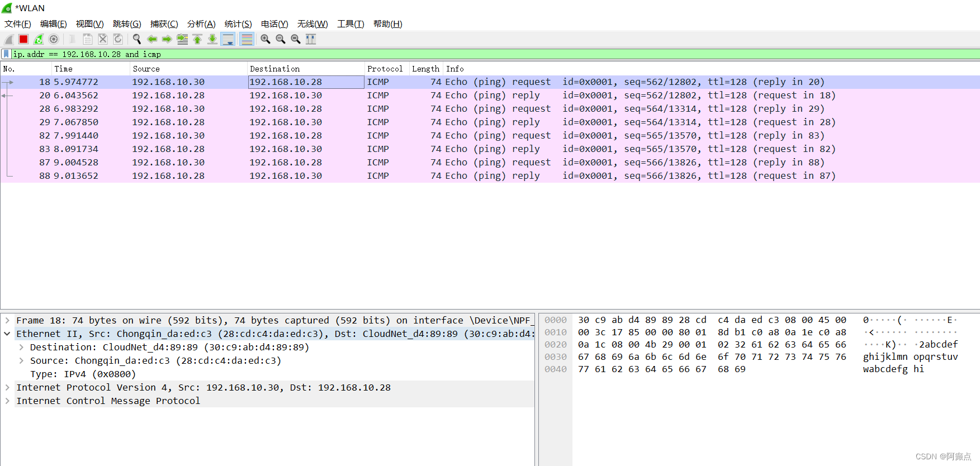Open the 统计(S) menu
This screenshot has height=466, width=980.
[x=238, y=24]
